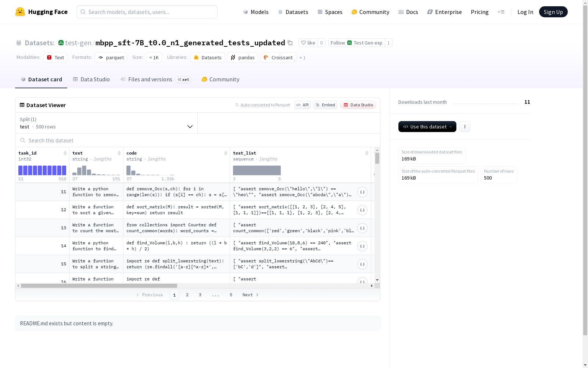This screenshot has width=588, height=368.
Task: Open the API button in Dataset Viewer
Action: click(x=302, y=105)
